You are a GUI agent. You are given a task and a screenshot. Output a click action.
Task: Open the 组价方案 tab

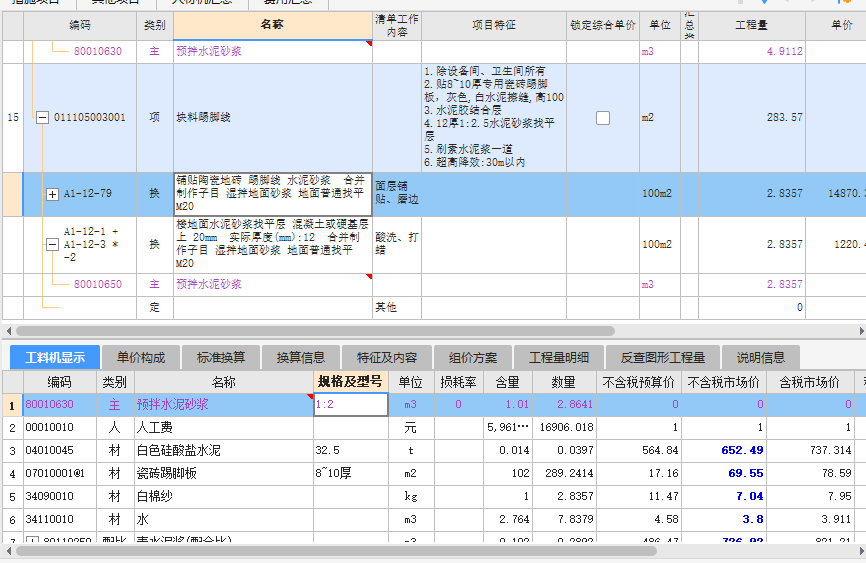(x=473, y=357)
